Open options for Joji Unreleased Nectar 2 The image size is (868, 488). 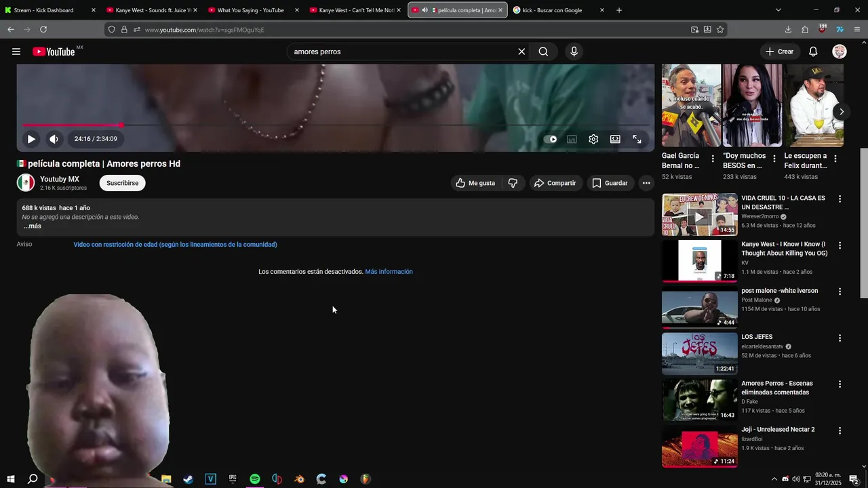point(840,430)
